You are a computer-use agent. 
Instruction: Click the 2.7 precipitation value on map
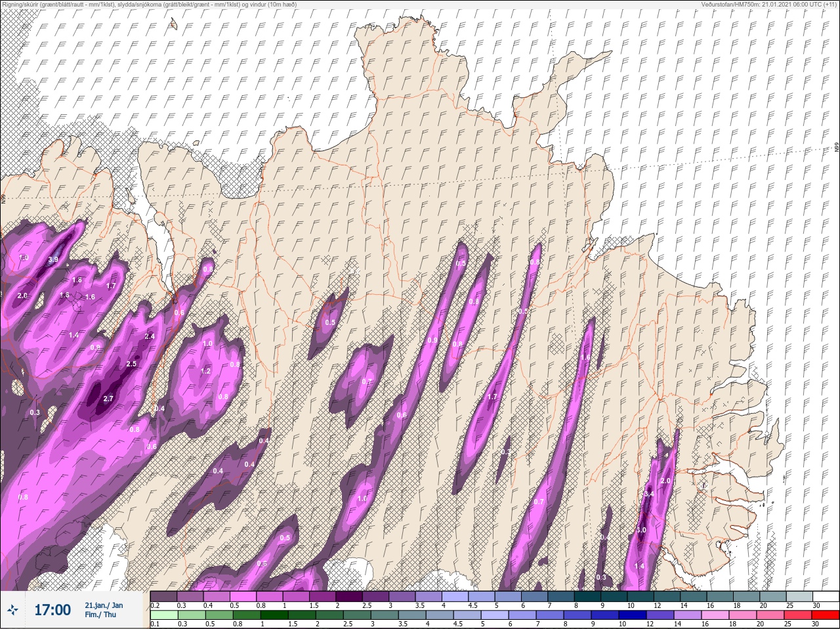[109, 399]
